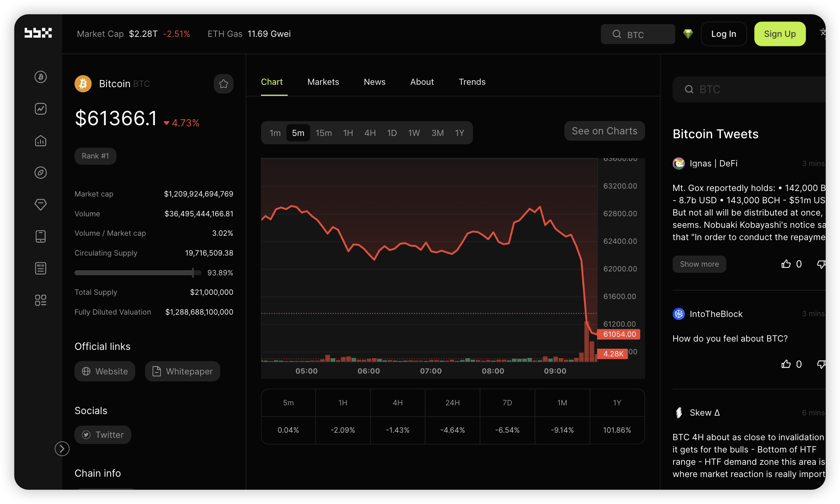Open the grid apps icon in the sidebar
840x504 pixels.
pos(40,300)
